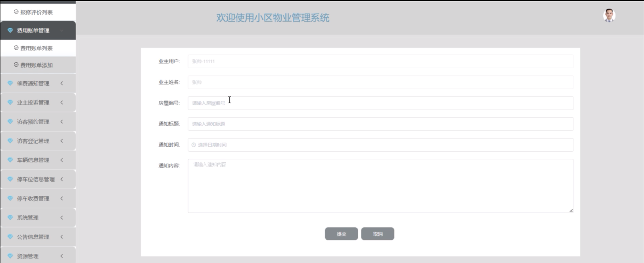Click the diamond icon beside 车辆信息管理
The width and height of the screenshot is (644, 263).
[x=10, y=160]
